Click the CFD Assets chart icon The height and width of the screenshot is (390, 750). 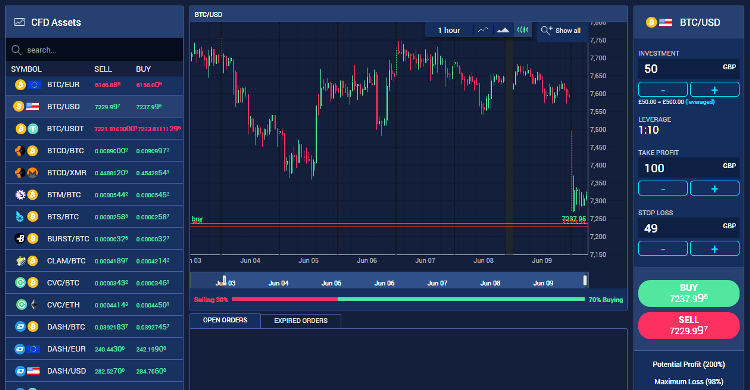click(x=19, y=22)
